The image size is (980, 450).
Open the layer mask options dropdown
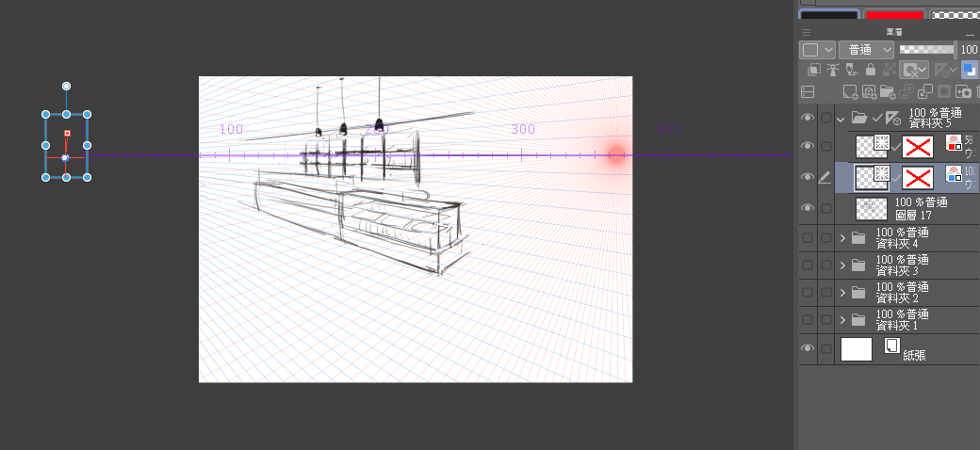coord(914,70)
